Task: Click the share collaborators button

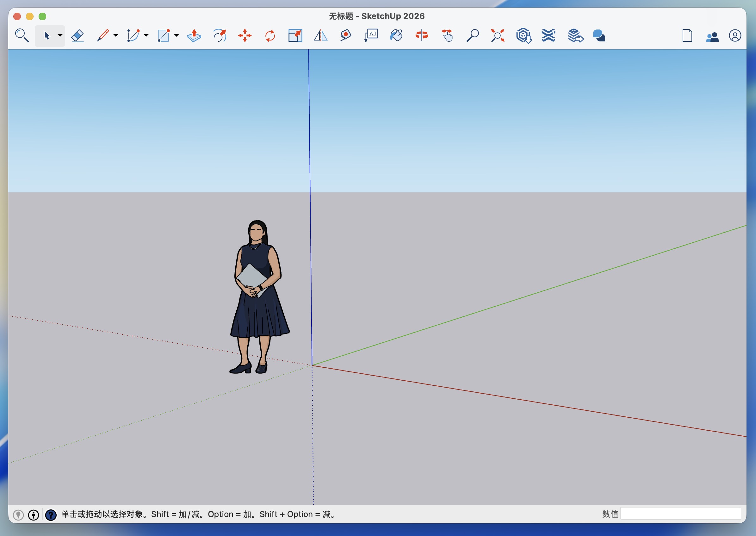Action: [x=712, y=36]
